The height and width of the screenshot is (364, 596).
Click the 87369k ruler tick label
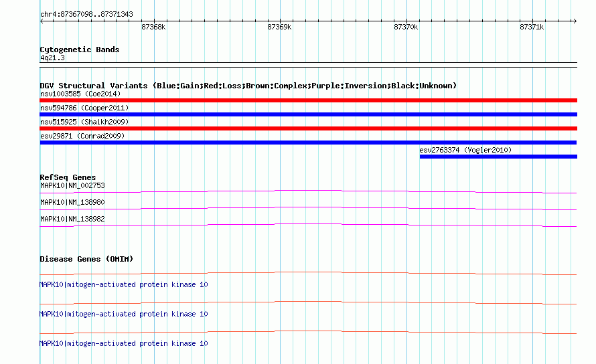[x=279, y=27]
